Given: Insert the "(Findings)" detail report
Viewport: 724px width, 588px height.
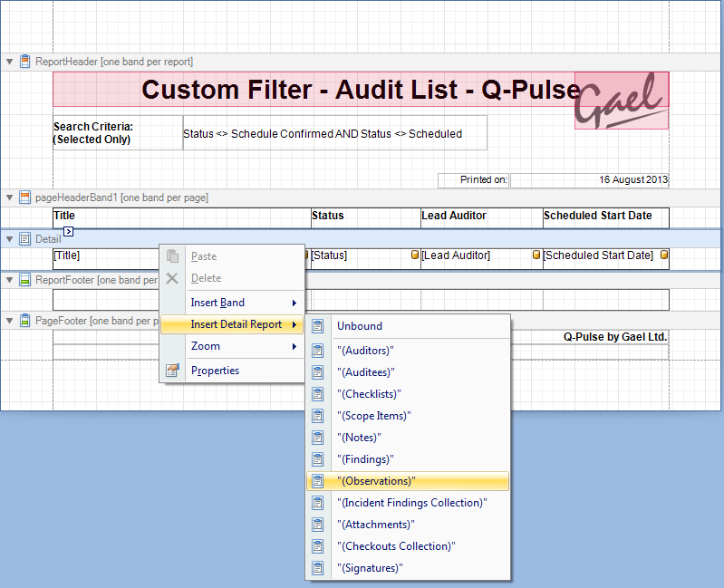Looking at the screenshot, I should [x=408, y=459].
